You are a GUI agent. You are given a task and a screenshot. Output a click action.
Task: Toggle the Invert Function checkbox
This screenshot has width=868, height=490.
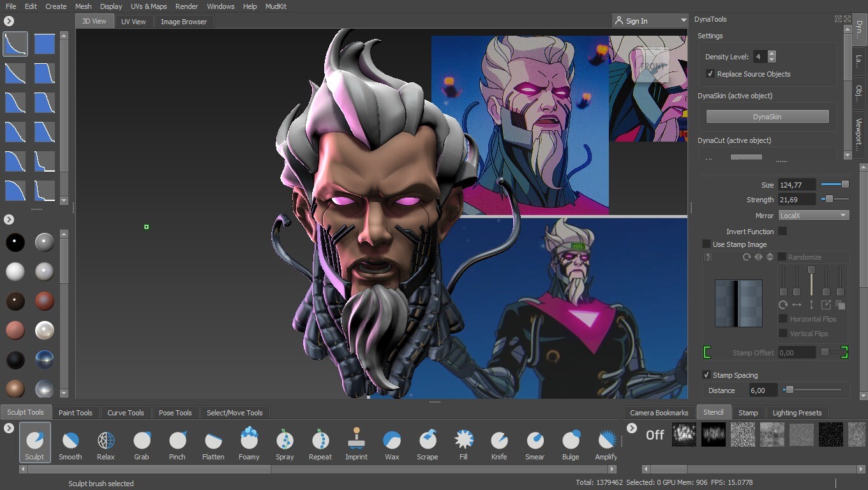pyautogui.click(x=782, y=232)
